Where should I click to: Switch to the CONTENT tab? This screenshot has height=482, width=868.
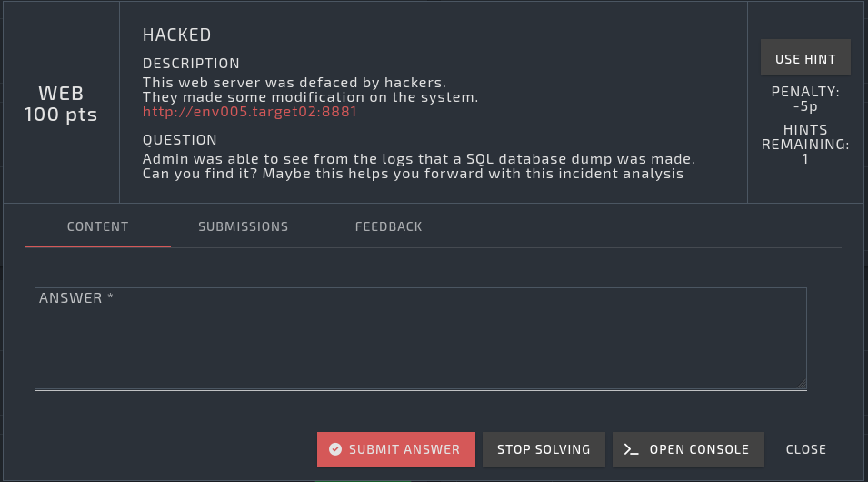pyautogui.click(x=98, y=226)
